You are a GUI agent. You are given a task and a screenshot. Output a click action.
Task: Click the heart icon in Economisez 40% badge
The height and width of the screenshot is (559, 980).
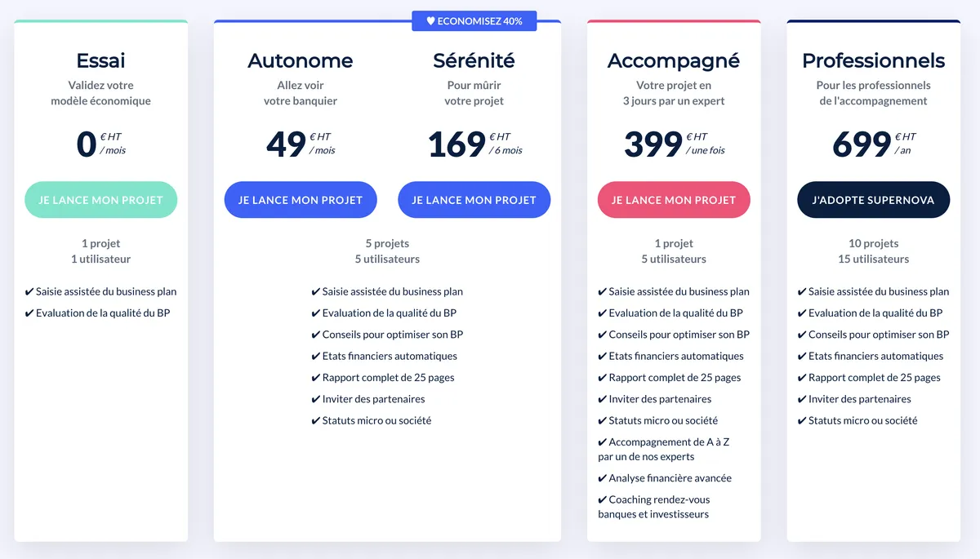[430, 21]
